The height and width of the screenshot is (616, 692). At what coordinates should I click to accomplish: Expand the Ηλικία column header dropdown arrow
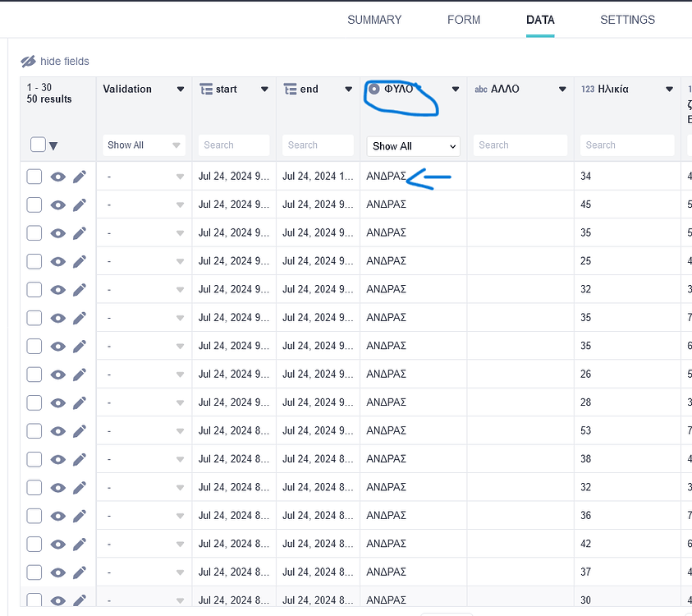[667, 89]
